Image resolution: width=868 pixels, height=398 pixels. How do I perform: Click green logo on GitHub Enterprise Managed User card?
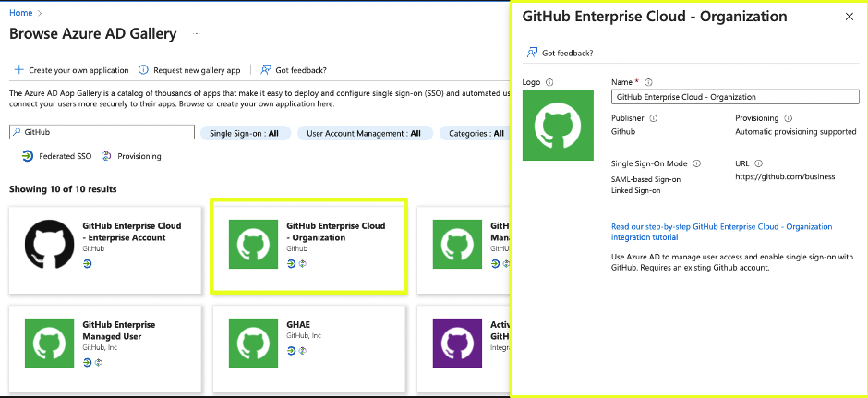49,344
